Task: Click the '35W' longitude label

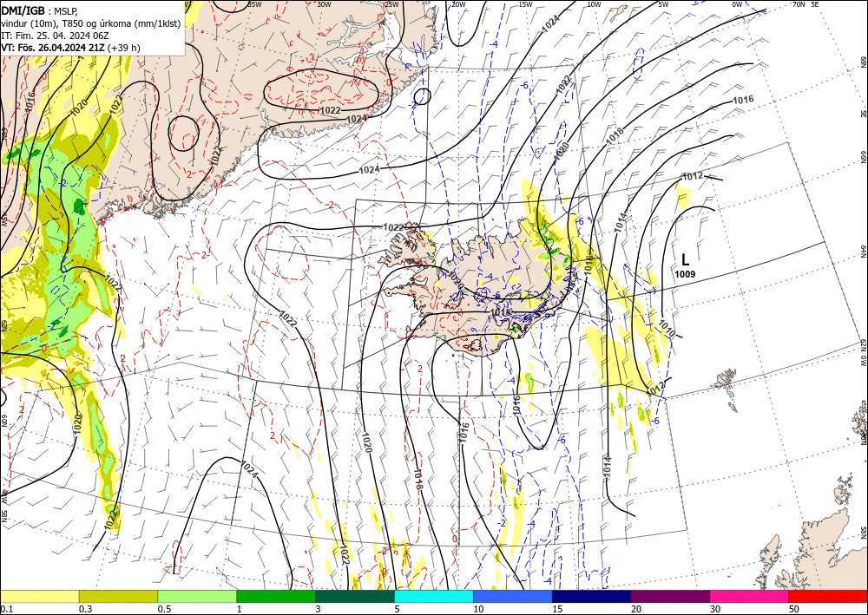Action: [x=254, y=4]
